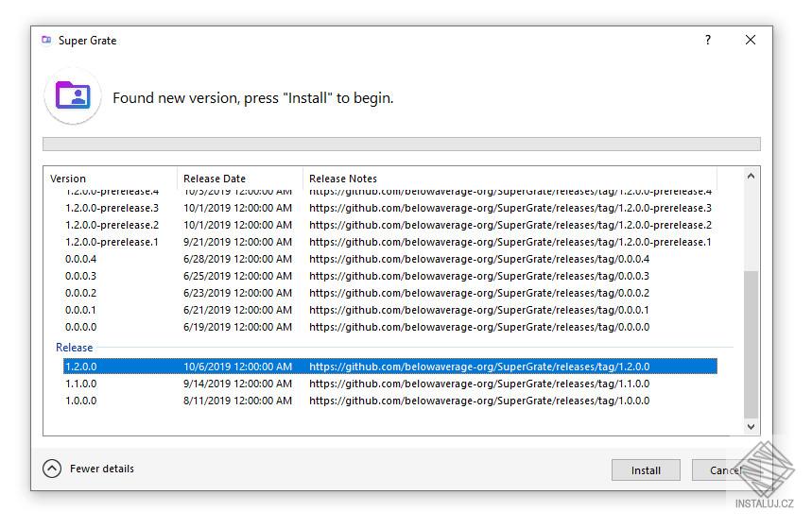Click the 9/21/2019 12:00:00 AM date cell
Screen dimensions: 812x529
(237, 242)
